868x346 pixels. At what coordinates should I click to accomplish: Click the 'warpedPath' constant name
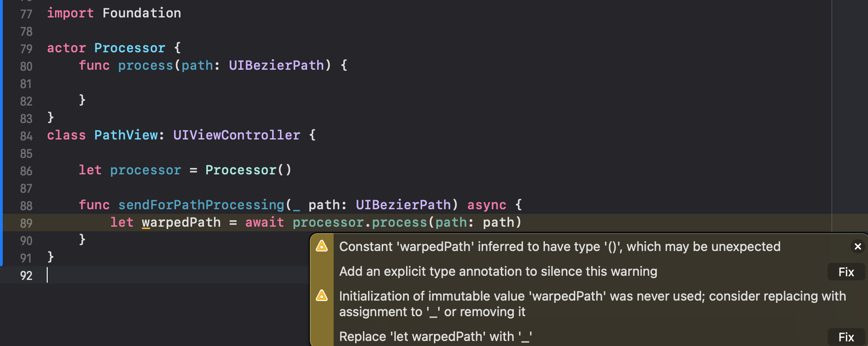tap(181, 223)
